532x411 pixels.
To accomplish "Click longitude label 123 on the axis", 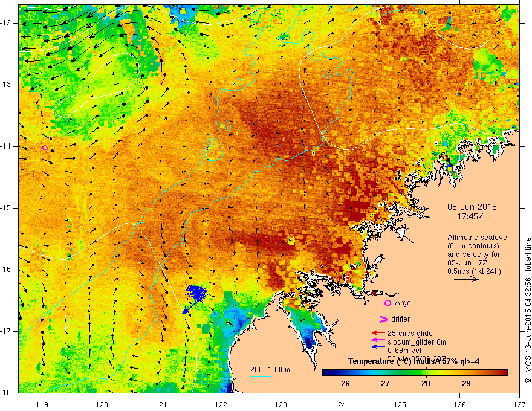I will coord(281,404).
